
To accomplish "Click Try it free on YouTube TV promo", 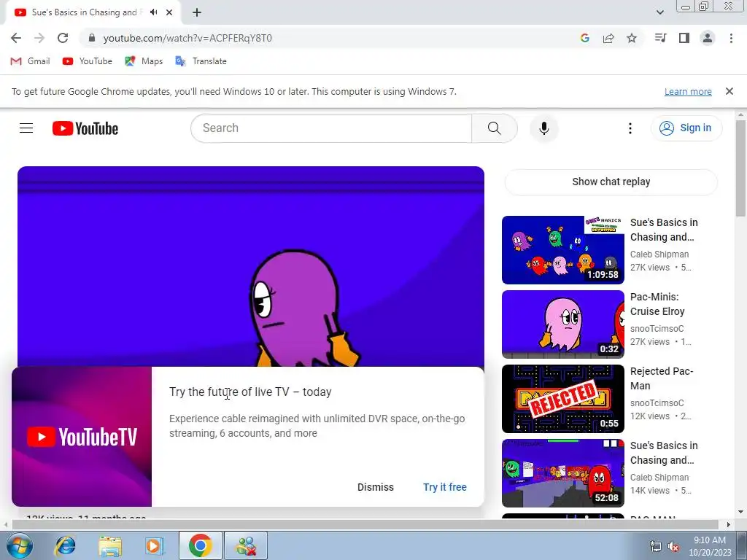I will [445, 487].
